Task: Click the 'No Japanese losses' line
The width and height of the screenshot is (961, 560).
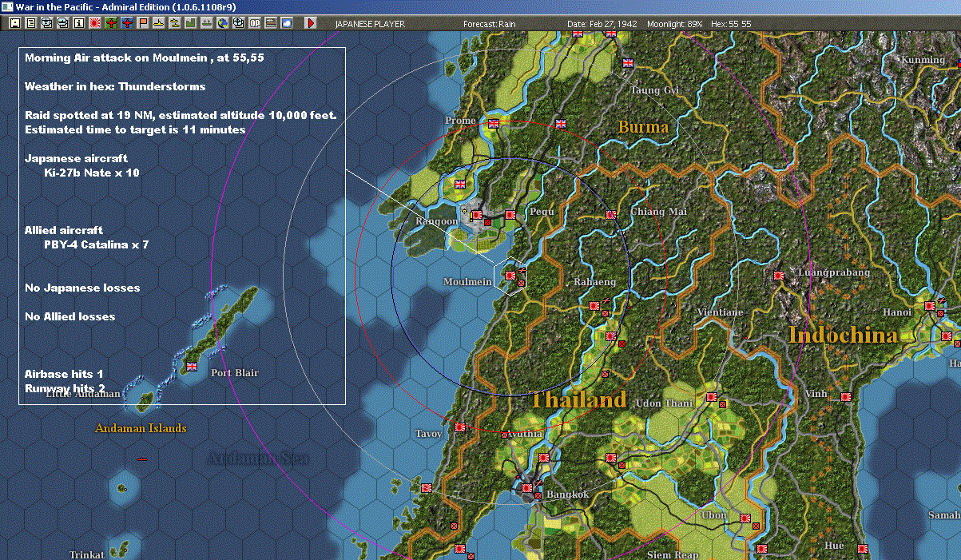Action: point(82,288)
